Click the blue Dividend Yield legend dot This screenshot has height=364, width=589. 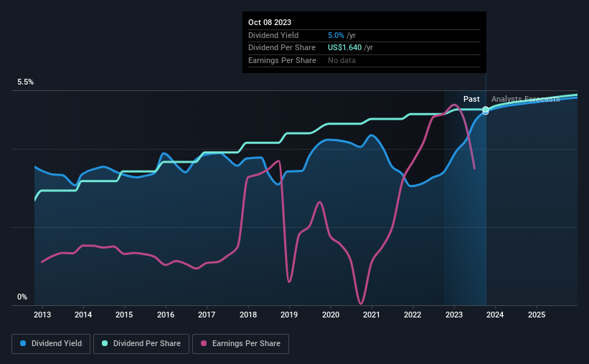point(23,343)
